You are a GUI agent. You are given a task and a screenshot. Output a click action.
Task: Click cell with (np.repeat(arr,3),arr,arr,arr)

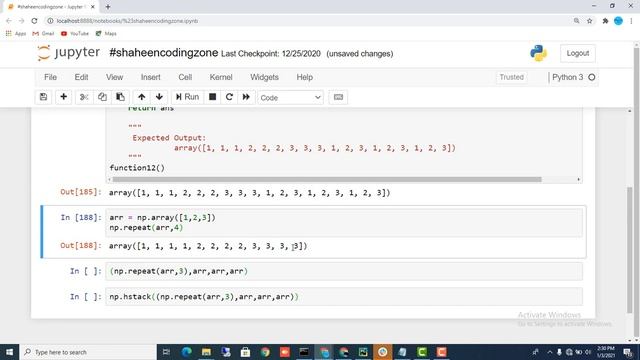344,271
